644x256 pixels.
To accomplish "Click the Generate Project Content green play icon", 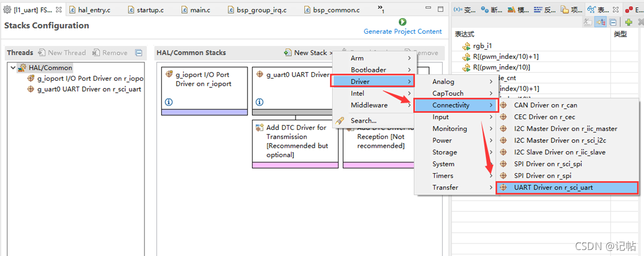I will (402, 22).
